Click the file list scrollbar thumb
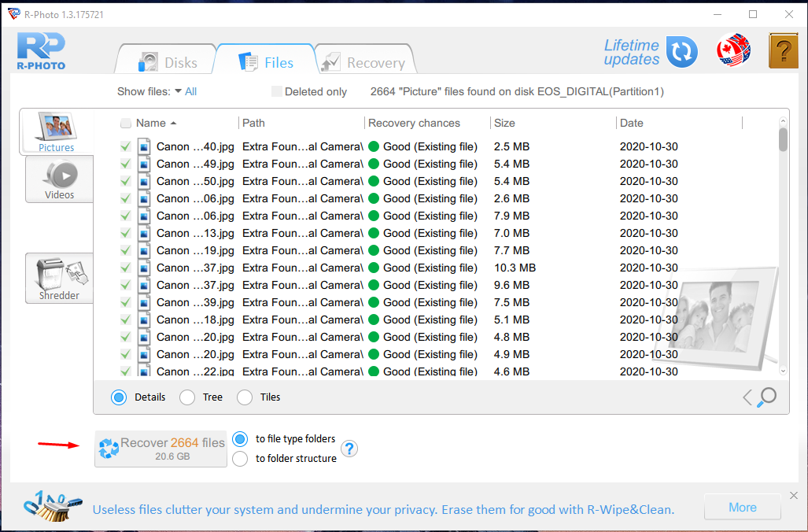 tap(783, 139)
